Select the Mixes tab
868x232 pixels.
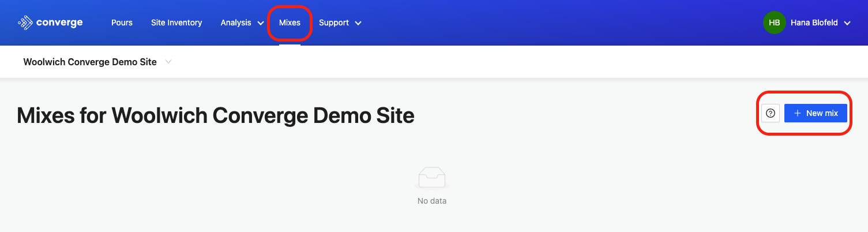pos(290,23)
